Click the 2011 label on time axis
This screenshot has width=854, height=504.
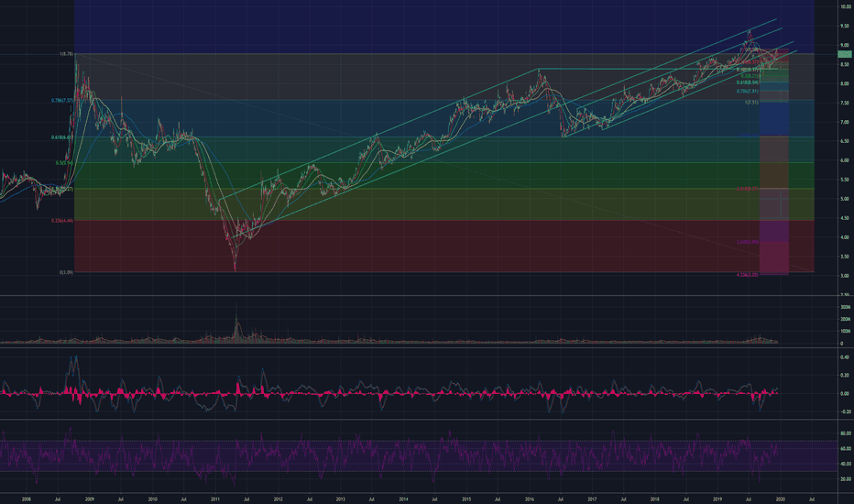[x=215, y=499]
